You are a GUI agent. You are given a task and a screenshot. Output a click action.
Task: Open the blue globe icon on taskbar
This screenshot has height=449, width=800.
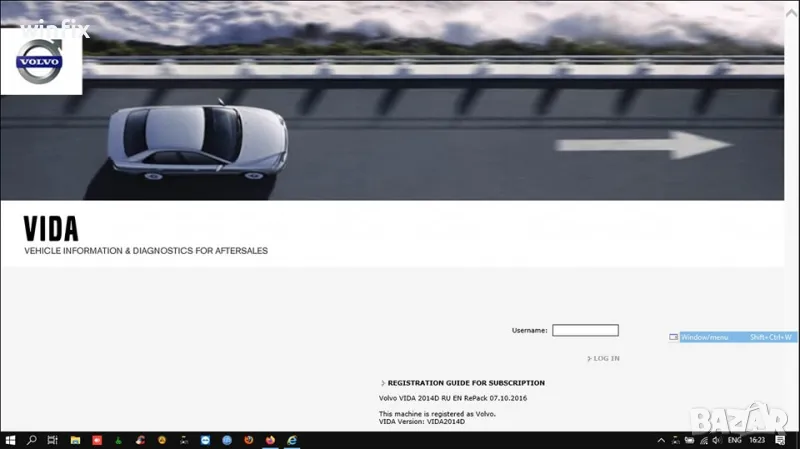[227, 440]
